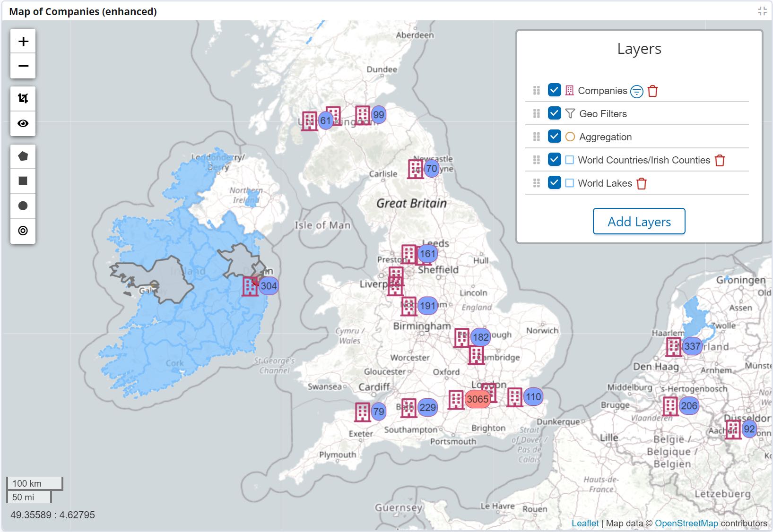This screenshot has width=773, height=532.
Task: Click the World Lakes layer label
Action: (x=605, y=183)
